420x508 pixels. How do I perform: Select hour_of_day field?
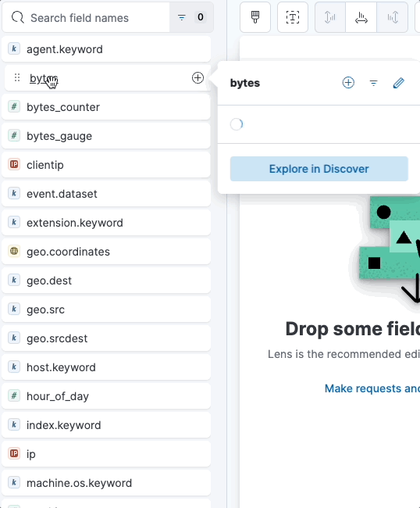106,396
